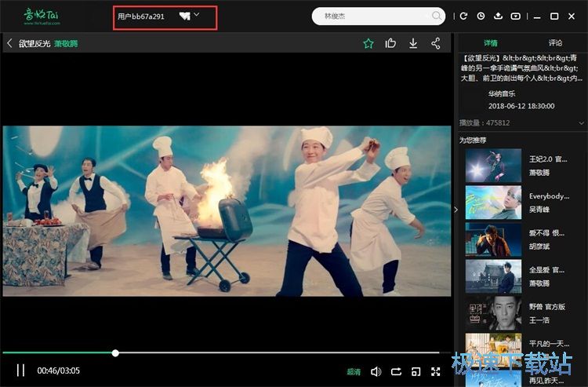Open the 全是爱 官... thumbnail
Screen dimensions: 588x387
pyautogui.click(x=493, y=276)
